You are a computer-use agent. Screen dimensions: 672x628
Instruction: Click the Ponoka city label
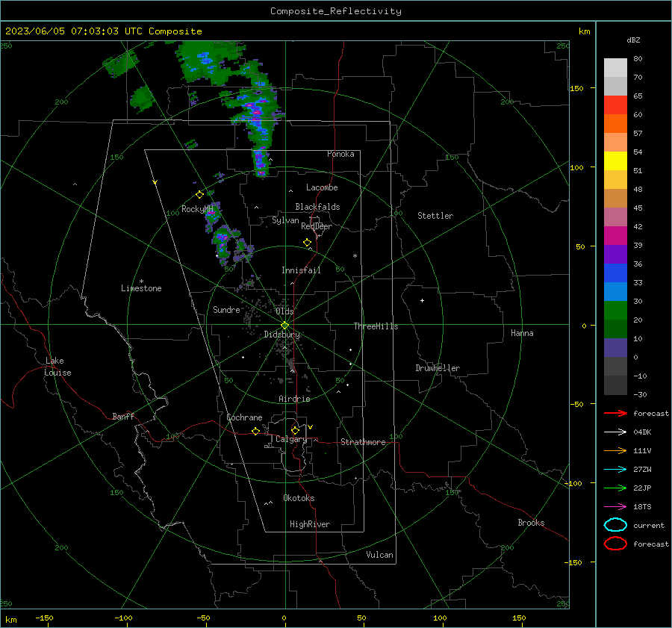pyautogui.click(x=340, y=154)
